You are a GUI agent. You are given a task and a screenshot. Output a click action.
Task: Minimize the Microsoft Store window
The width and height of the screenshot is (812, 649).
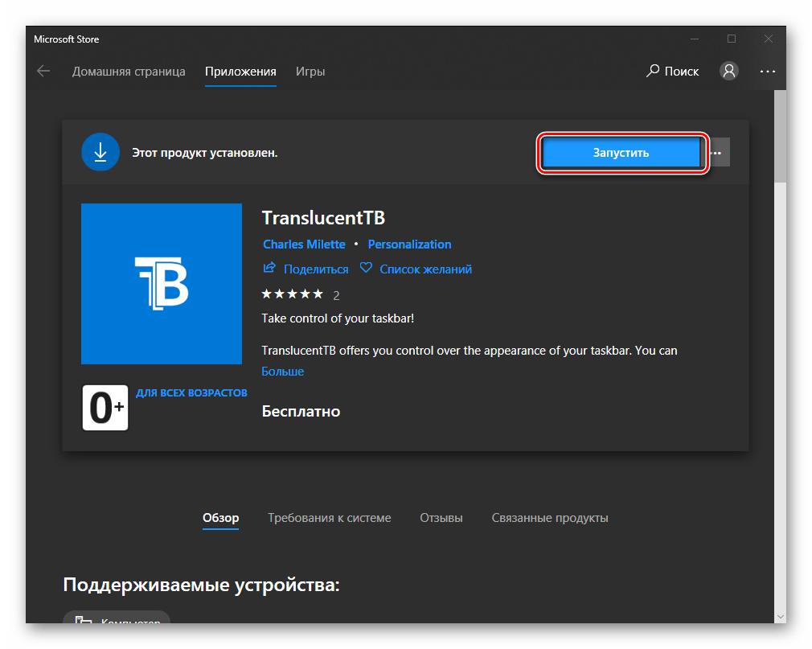point(695,39)
